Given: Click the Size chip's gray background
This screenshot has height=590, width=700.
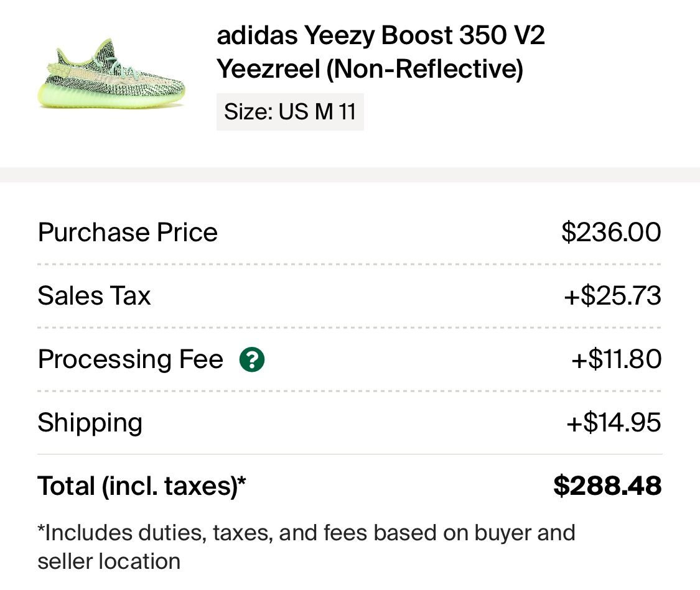Looking at the screenshot, I should (289, 111).
